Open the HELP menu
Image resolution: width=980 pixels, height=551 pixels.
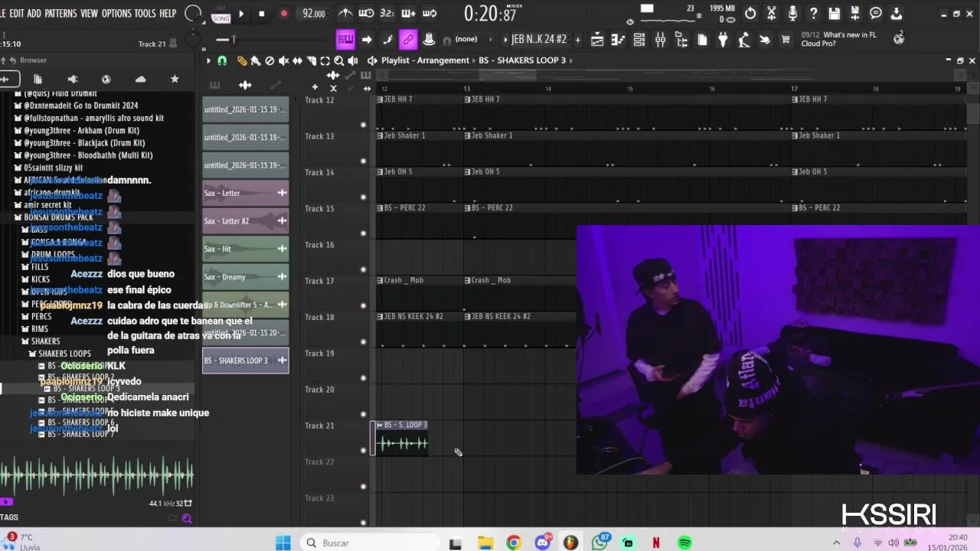[168, 14]
